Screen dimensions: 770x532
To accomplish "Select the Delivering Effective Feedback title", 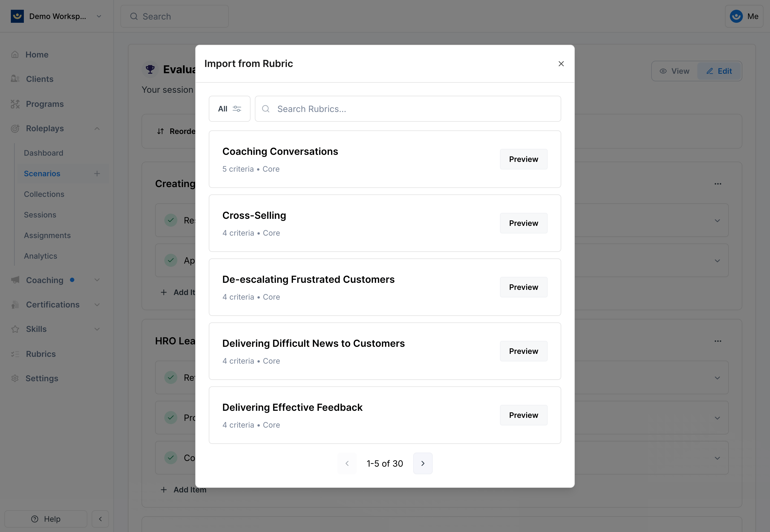I will [292, 407].
